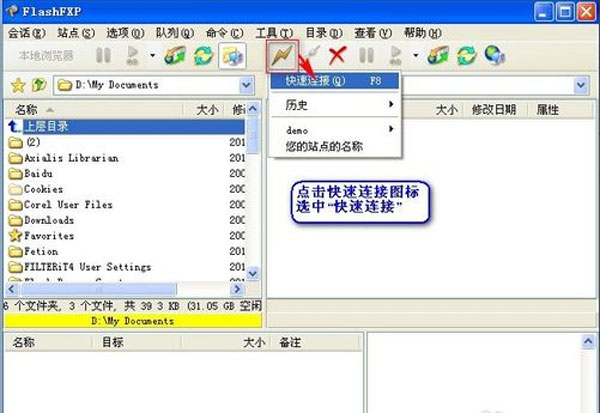This screenshot has width=600, height=413.
Task: Sort local files by 大小 column
Action: tap(204, 110)
